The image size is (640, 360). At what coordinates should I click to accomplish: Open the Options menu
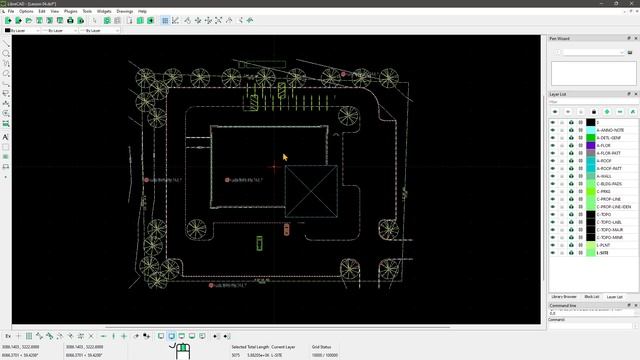coord(26,11)
